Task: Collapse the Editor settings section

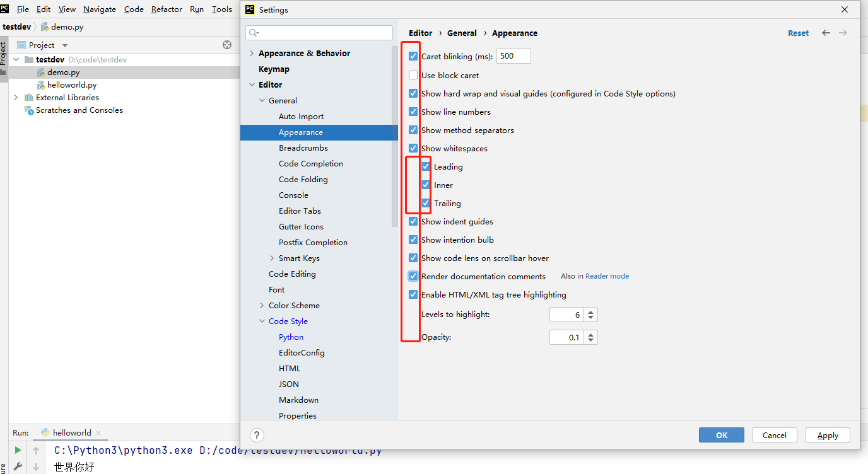Action: tap(252, 85)
